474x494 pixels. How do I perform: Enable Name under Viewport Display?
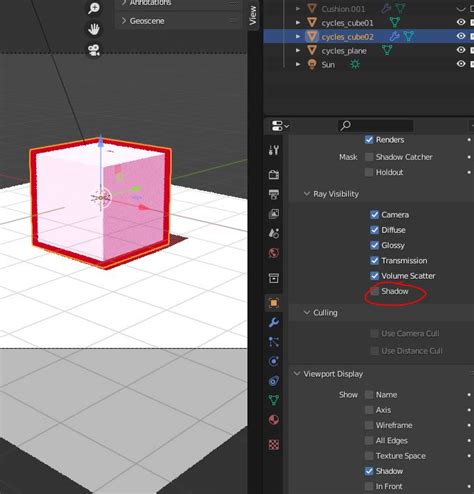click(x=369, y=395)
